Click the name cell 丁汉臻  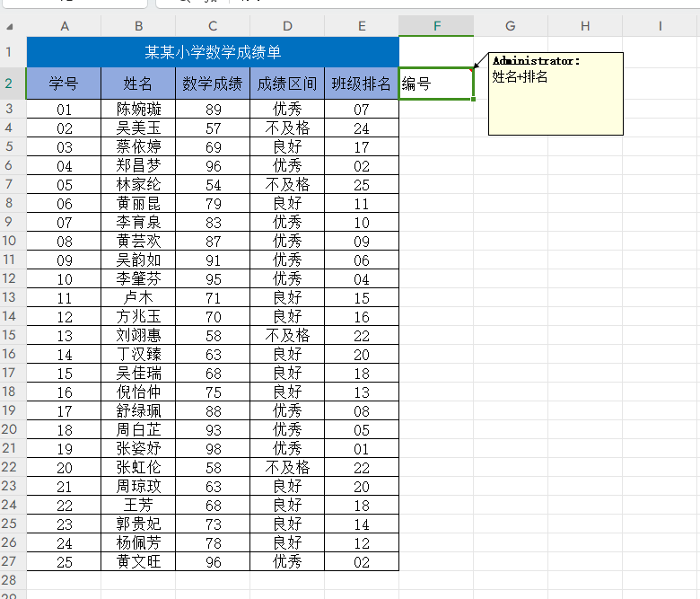138,354
